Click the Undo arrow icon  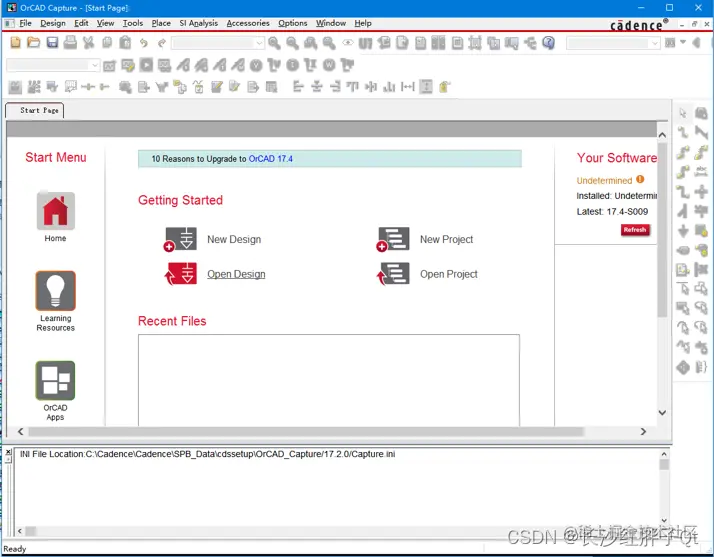tap(143, 43)
